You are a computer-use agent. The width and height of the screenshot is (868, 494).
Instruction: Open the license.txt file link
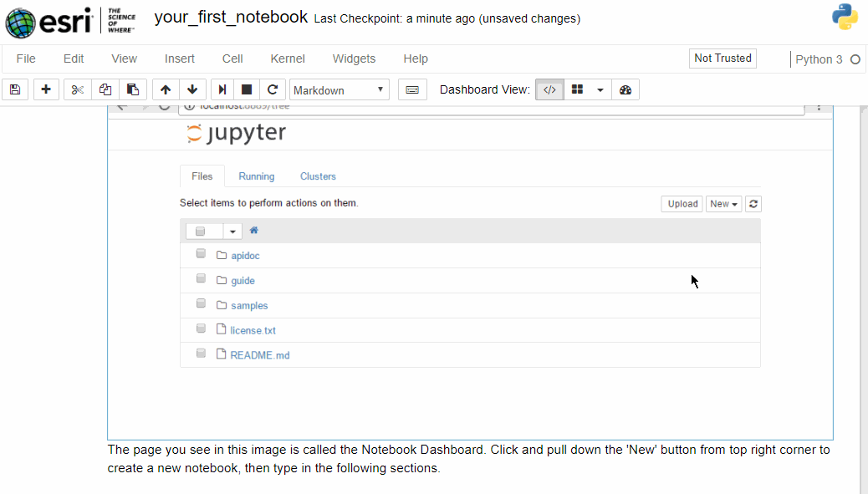[253, 330]
